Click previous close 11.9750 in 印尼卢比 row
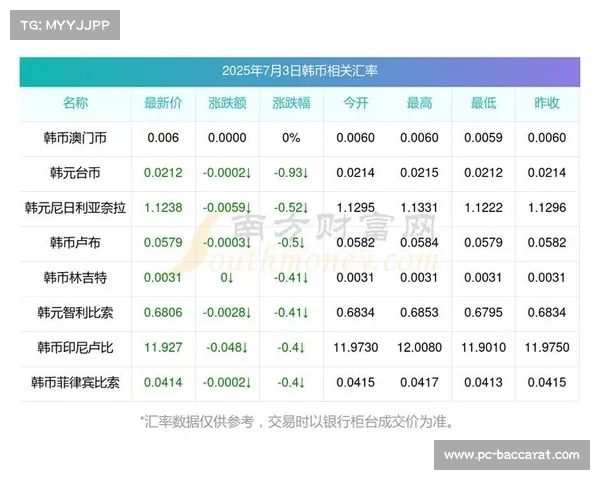 [547, 348]
